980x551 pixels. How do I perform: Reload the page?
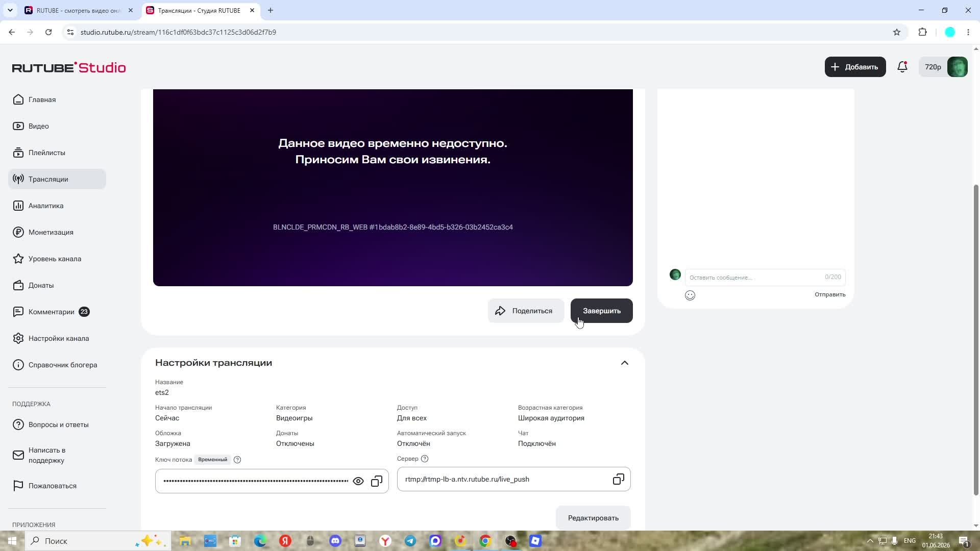(x=48, y=32)
